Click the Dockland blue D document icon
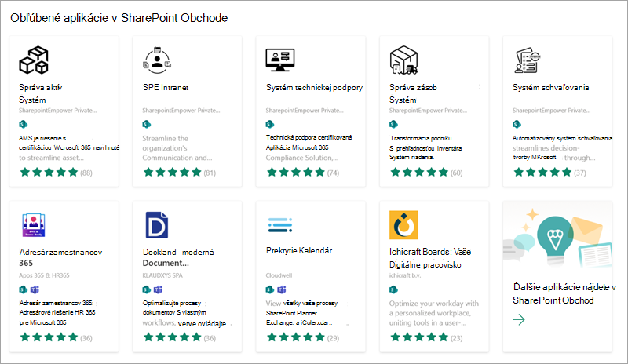The image size is (628, 364). pos(156,225)
